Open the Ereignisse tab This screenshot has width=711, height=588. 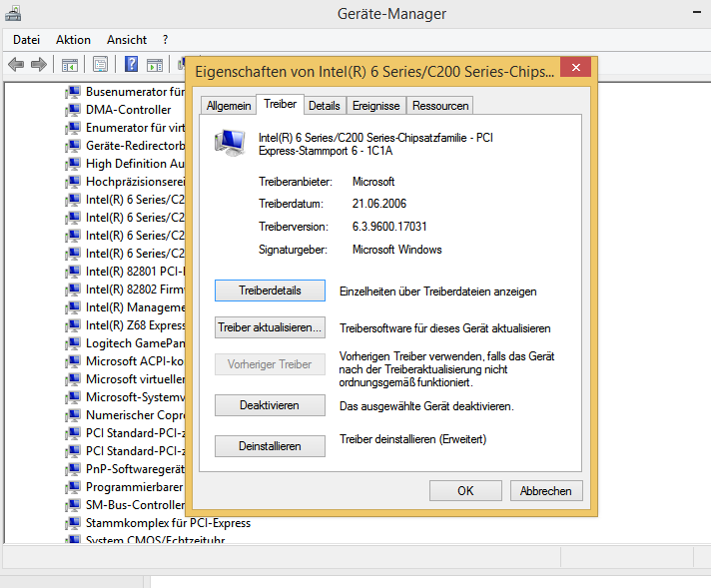[375, 106]
